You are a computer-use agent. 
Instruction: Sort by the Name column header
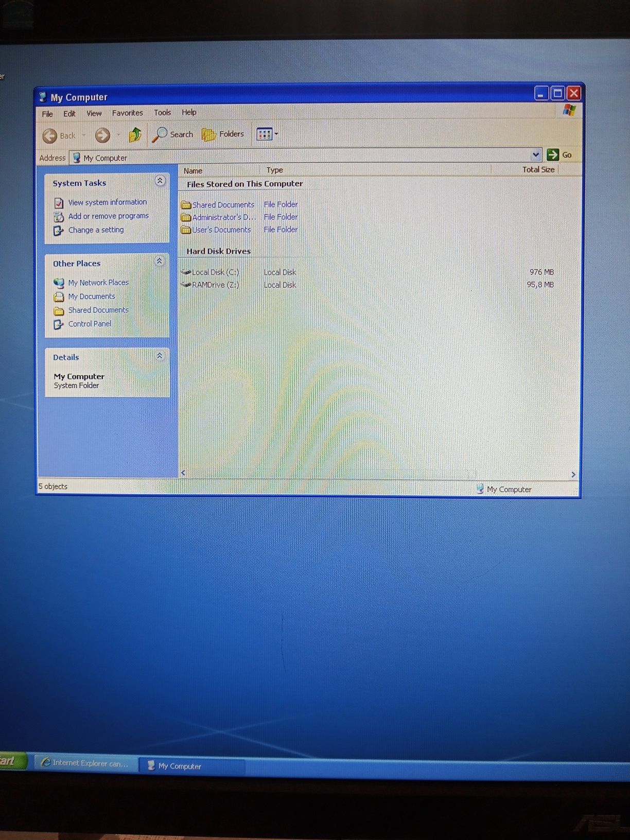(x=220, y=170)
